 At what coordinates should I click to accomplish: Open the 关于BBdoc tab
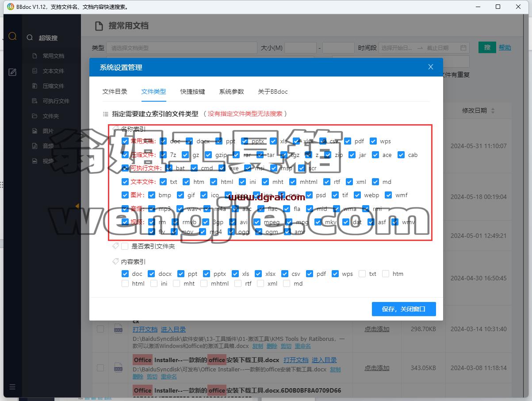click(273, 92)
